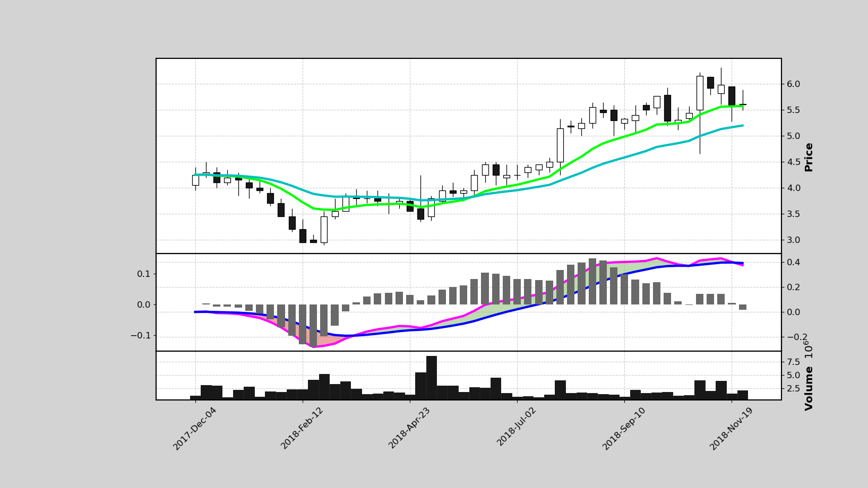Click the 2018-Sep-10 date label

624,429
